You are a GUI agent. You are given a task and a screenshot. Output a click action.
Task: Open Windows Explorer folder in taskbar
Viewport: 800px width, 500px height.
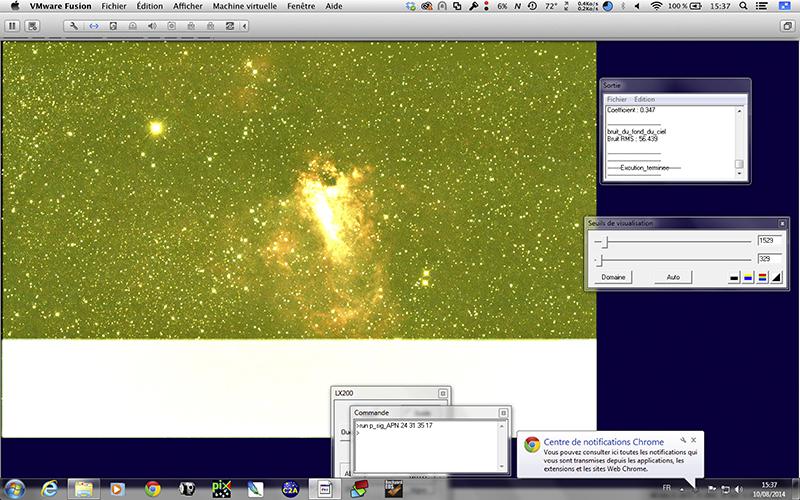[84, 489]
